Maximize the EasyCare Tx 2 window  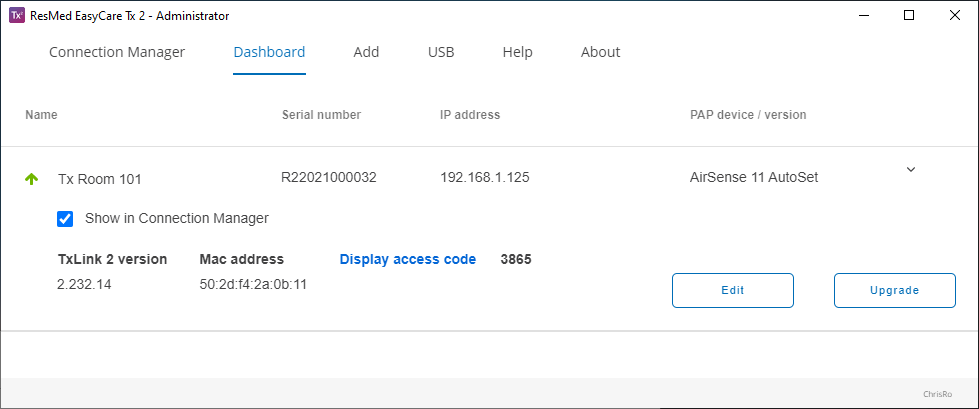909,16
